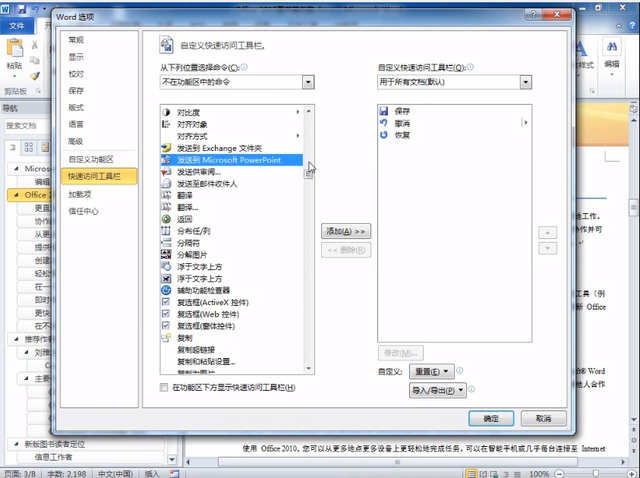
Task: Click the 添加 button
Action: pos(346,231)
